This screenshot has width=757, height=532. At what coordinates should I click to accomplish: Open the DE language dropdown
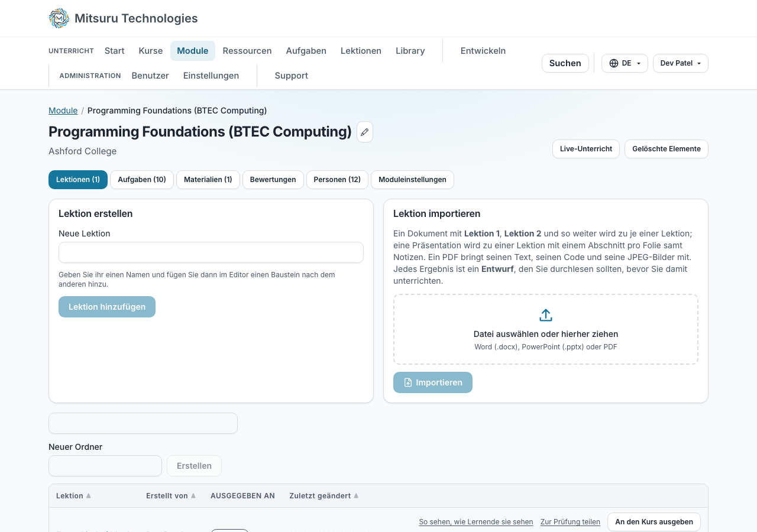625,63
